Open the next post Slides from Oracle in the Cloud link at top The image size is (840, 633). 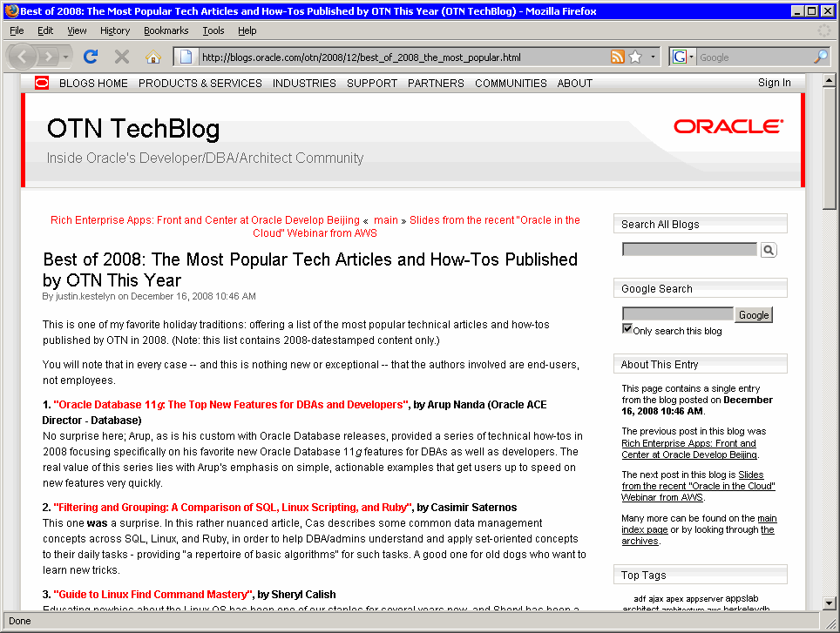417,226
